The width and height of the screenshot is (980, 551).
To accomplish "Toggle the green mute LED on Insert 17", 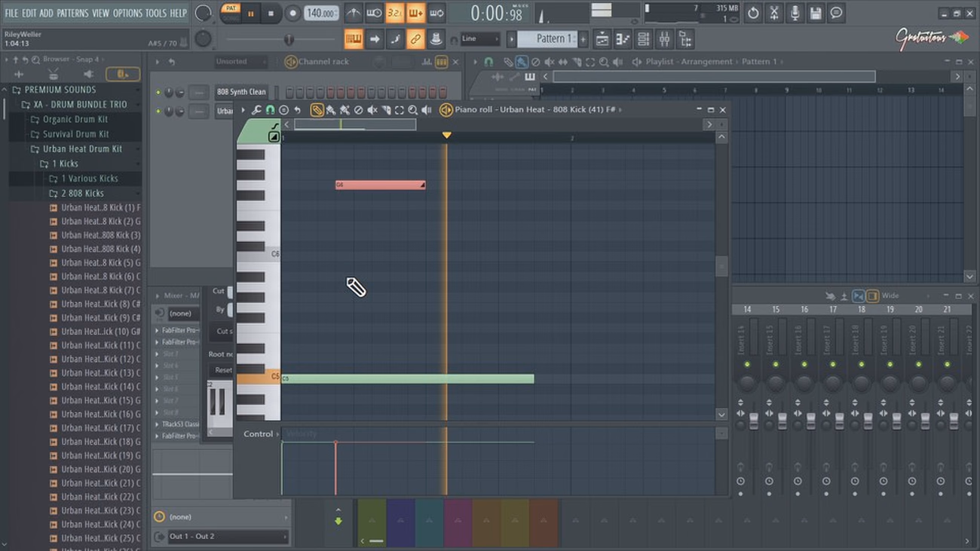I will click(x=833, y=364).
